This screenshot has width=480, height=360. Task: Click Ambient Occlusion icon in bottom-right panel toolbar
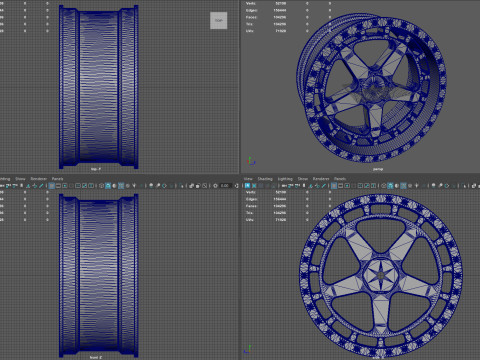coord(433,186)
